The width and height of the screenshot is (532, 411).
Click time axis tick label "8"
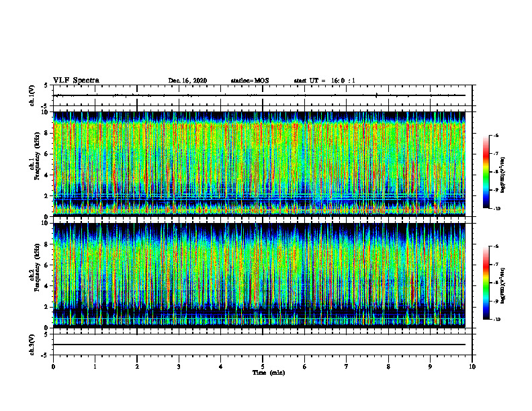tap(388, 367)
